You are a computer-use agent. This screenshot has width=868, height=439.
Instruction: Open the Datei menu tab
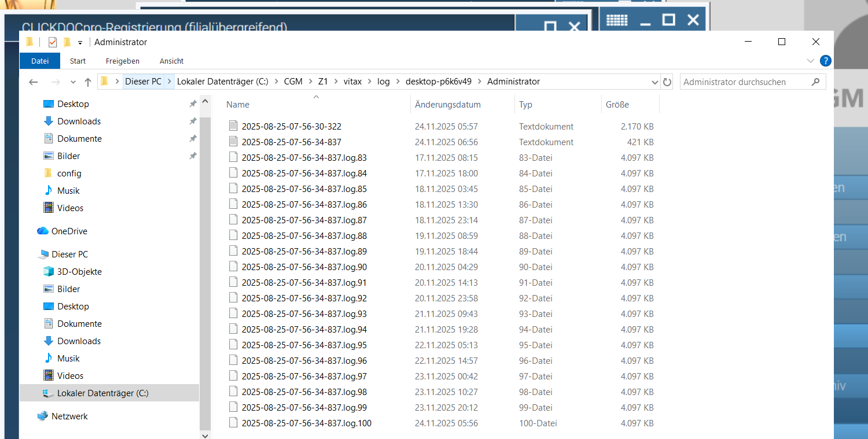coord(40,61)
